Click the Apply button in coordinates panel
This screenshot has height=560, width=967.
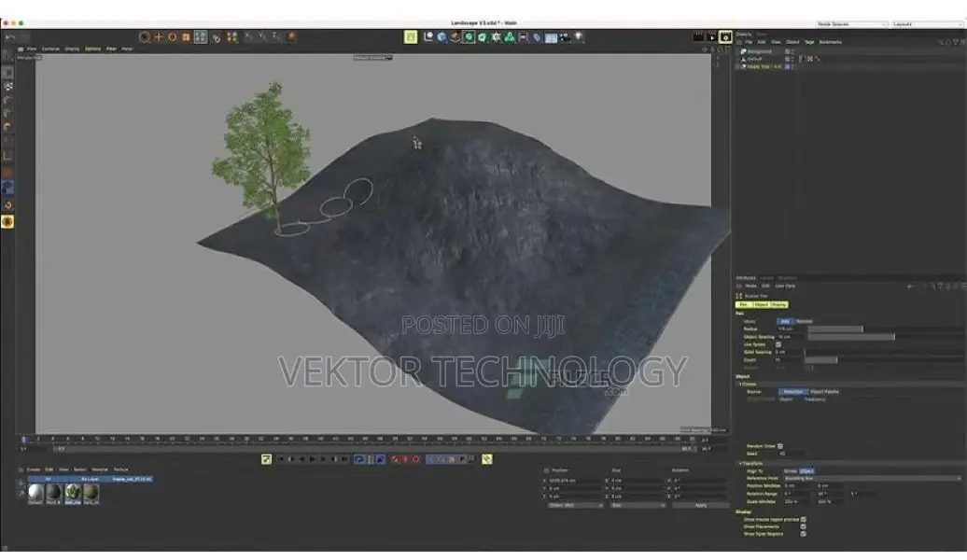(701, 505)
